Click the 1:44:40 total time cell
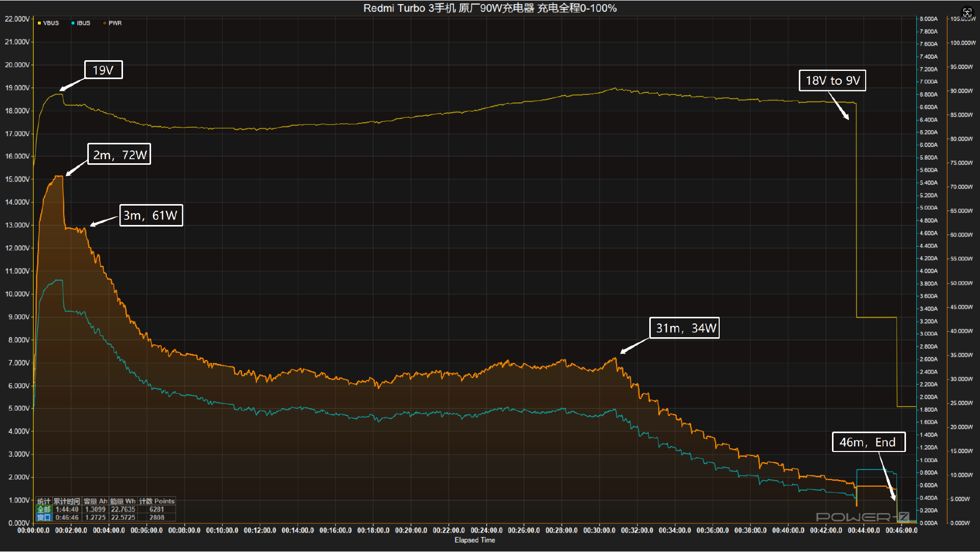The height and width of the screenshot is (552, 980). [x=67, y=509]
